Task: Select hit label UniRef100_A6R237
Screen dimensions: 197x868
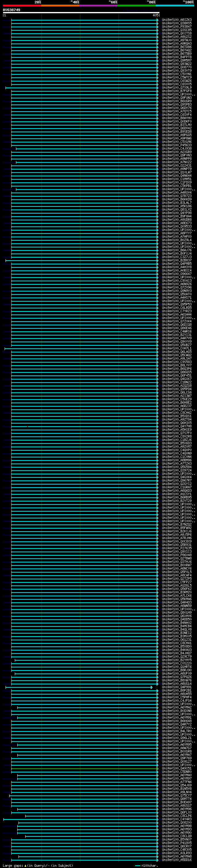Action: tap(177, 406)
